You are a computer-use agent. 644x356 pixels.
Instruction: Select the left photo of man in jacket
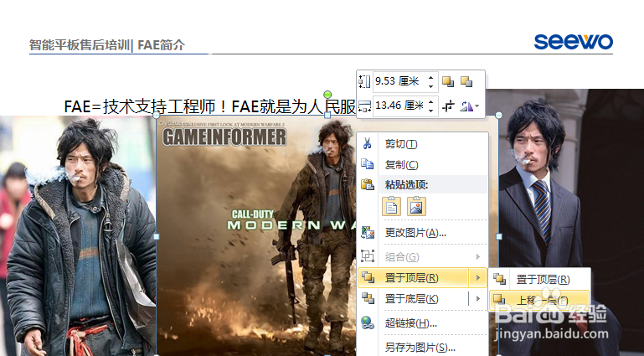[x=78, y=236]
